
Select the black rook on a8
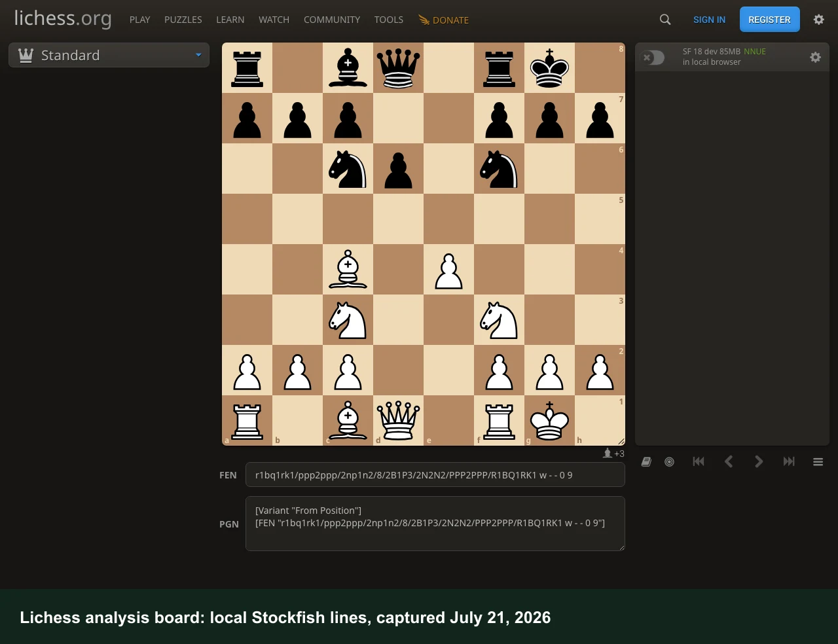click(247, 68)
